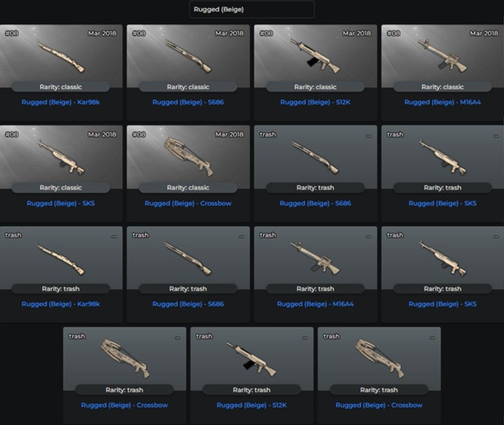
Task: Click Rarity: trash on the trash S12K card
Action: 252,390
